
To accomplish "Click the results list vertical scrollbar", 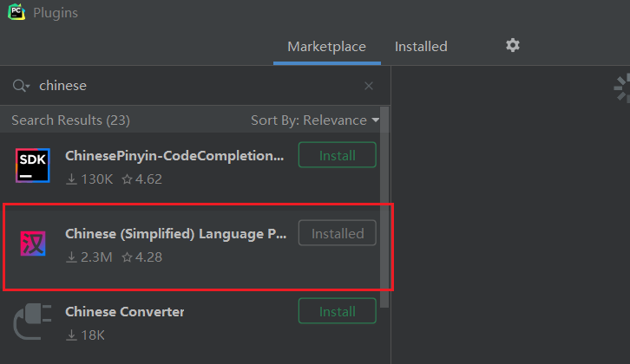I will (x=384, y=199).
